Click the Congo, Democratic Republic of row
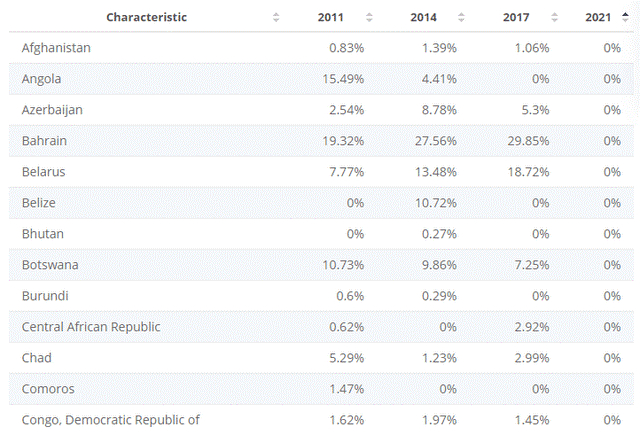The image size is (640, 435). (x=110, y=420)
